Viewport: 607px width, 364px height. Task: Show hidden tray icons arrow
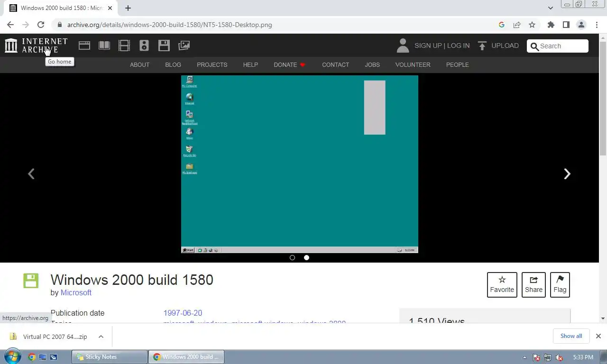[524, 357]
